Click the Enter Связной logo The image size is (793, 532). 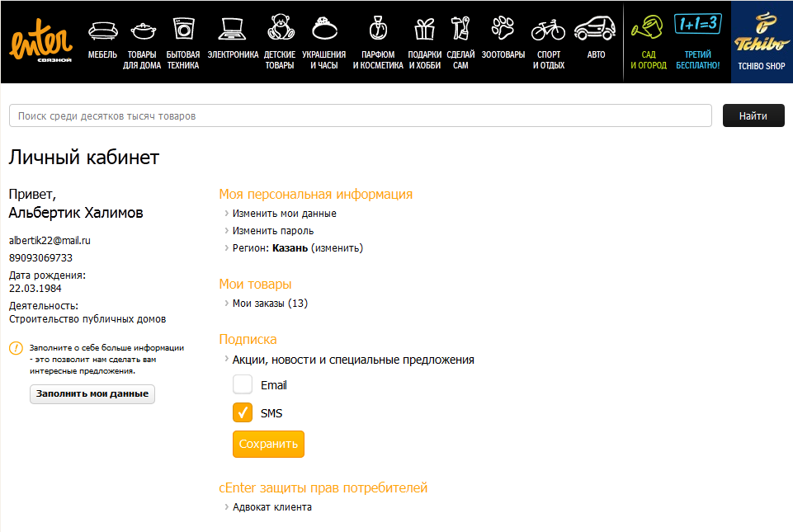point(41,41)
